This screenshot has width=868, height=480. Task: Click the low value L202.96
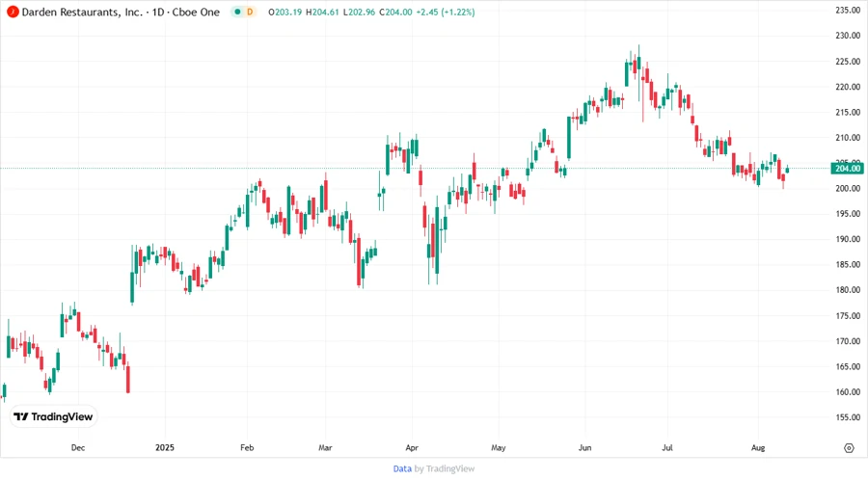pyautogui.click(x=359, y=13)
